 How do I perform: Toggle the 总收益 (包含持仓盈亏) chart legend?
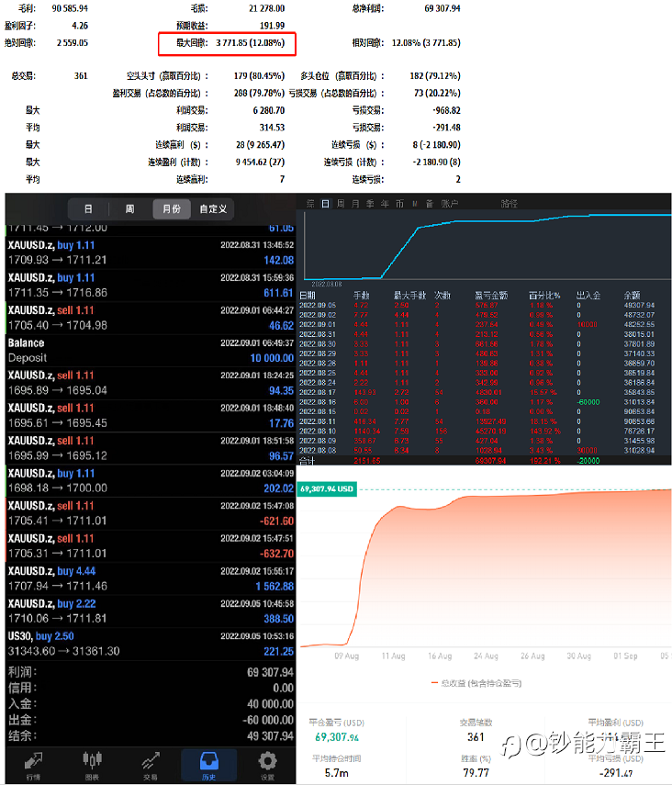point(476,683)
